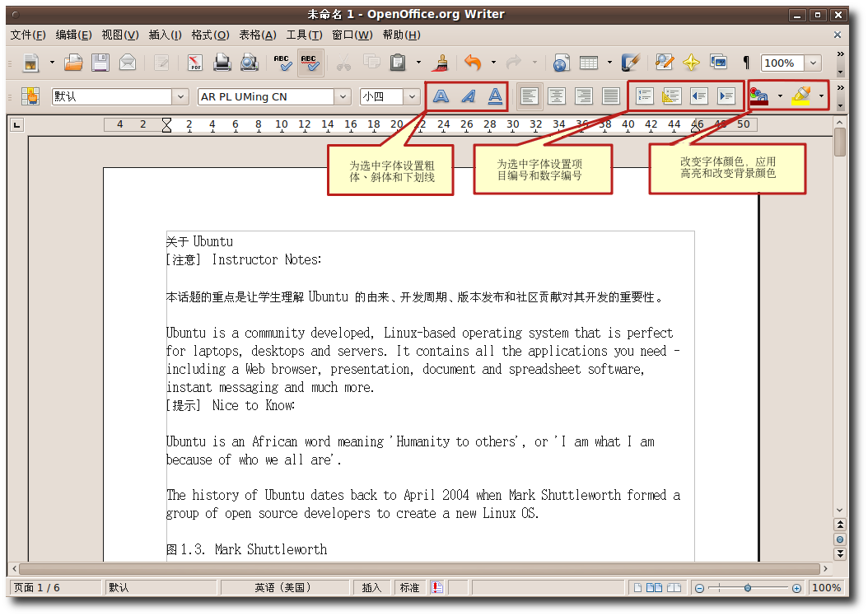Open Page Preview icon
The width and height of the screenshot is (868, 616).
click(249, 63)
